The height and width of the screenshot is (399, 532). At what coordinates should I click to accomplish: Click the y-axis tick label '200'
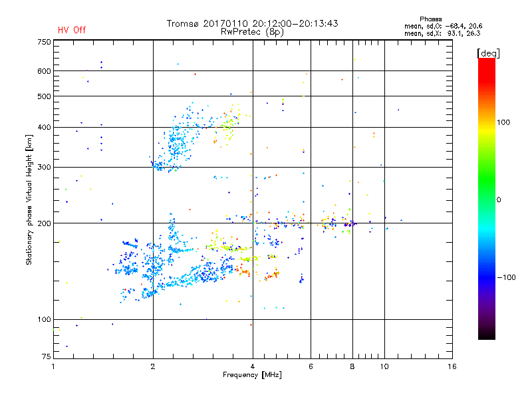point(44,223)
